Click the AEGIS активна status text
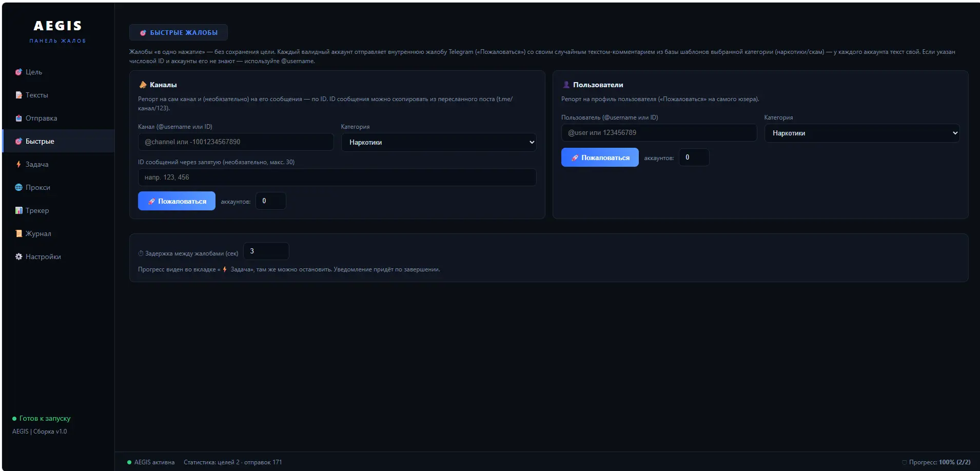Image resolution: width=980 pixels, height=471 pixels. (154, 462)
